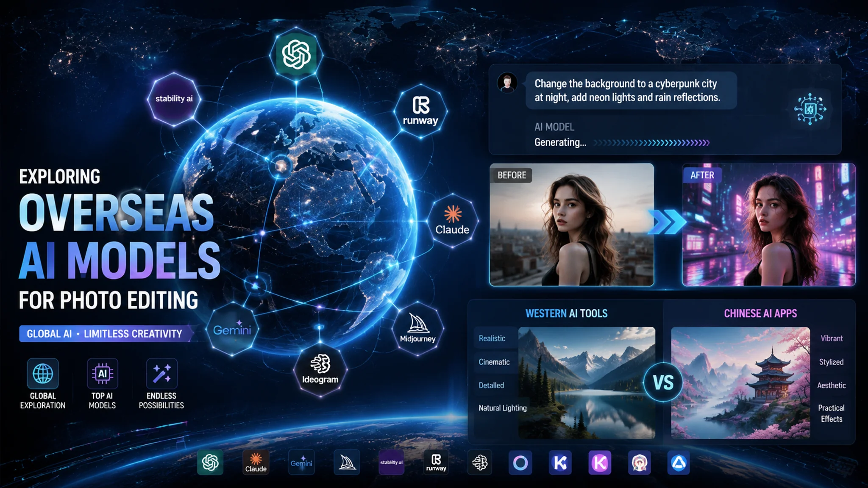Click the BEFORE tag on the portrait
The height and width of the screenshot is (488, 868).
512,175
